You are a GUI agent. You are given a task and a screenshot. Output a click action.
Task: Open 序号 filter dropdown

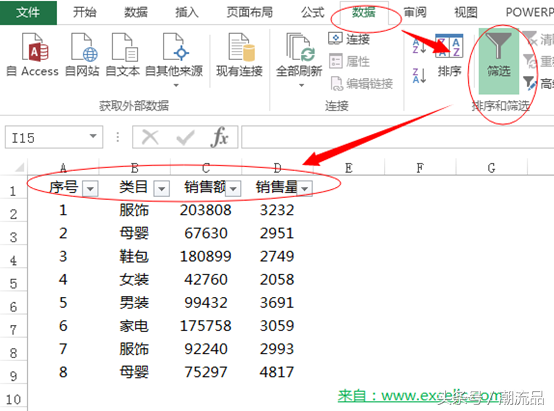90,189
